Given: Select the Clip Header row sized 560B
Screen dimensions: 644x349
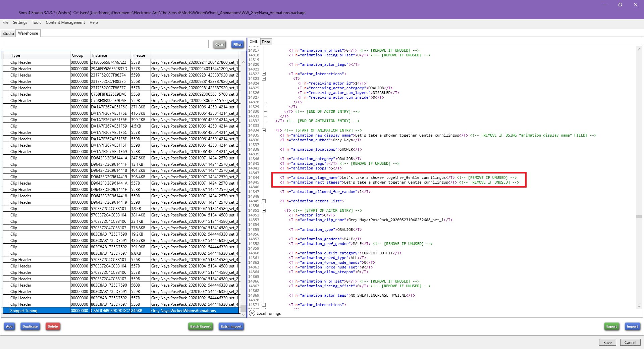Looking at the screenshot, I should (121, 285).
